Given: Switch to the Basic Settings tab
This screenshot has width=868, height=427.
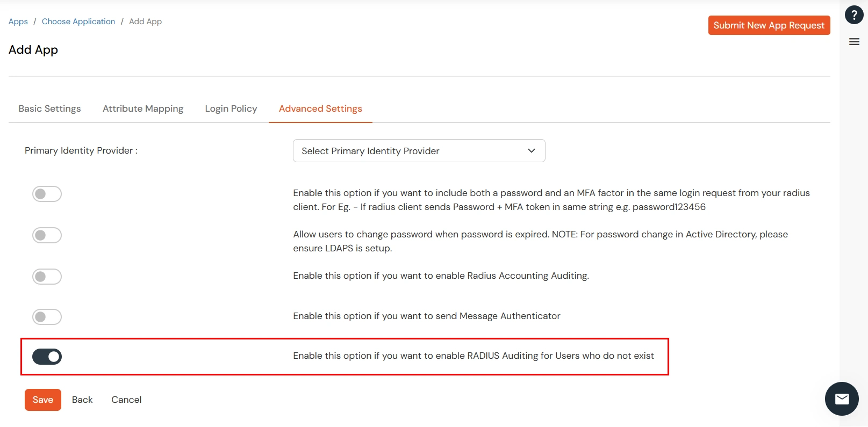Looking at the screenshot, I should click(49, 108).
